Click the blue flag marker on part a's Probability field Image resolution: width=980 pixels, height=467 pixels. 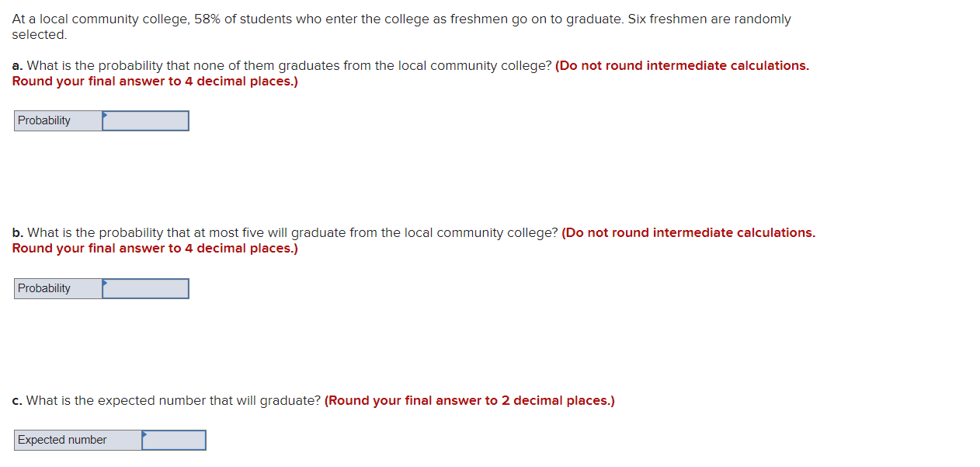pyautogui.click(x=103, y=116)
